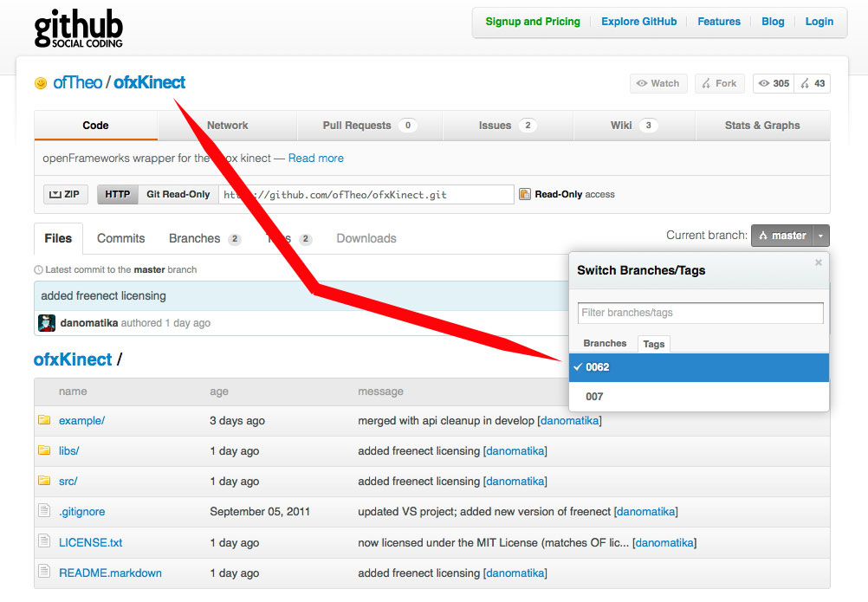Open the src/ folder icon
The height and width of the screenshot is (602, 868).
pos(44,481)
